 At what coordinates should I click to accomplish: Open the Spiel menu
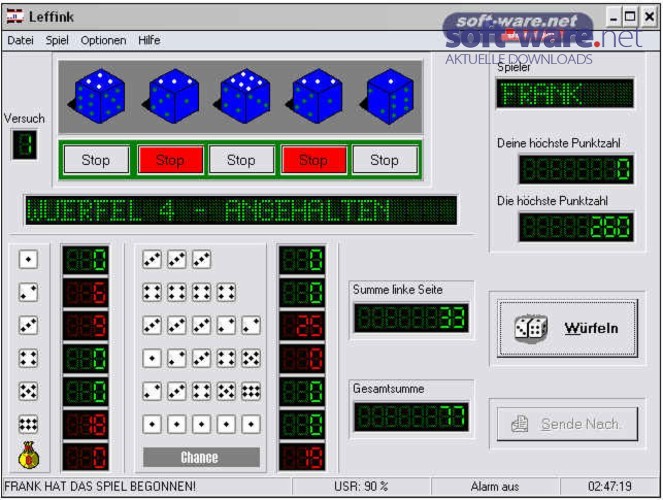click(57, 41)
